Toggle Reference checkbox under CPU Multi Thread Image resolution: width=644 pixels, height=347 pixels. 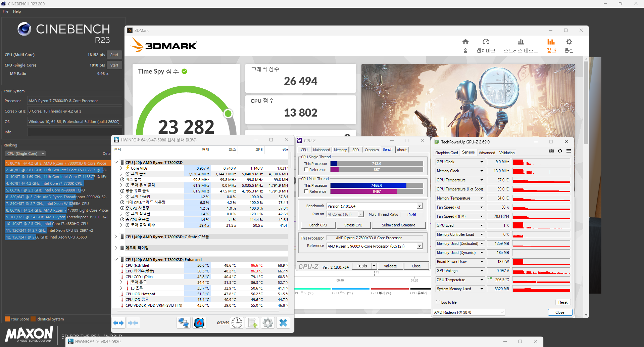(x=306, y=191)
